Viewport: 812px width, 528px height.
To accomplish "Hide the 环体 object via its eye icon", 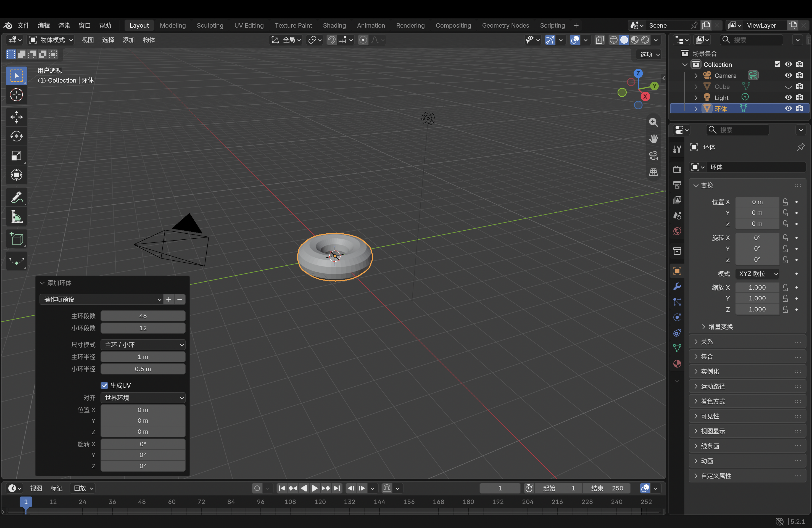I will tap(788, 109).
